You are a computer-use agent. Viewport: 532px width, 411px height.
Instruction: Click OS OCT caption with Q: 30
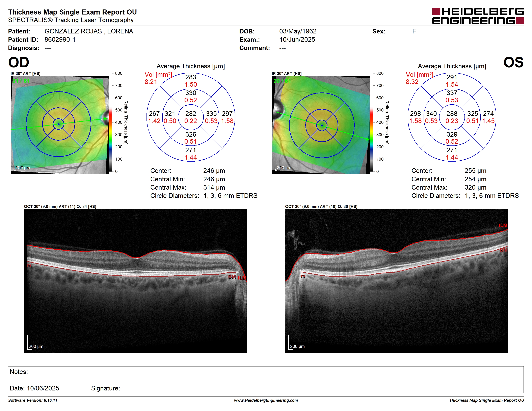[321, 207]
